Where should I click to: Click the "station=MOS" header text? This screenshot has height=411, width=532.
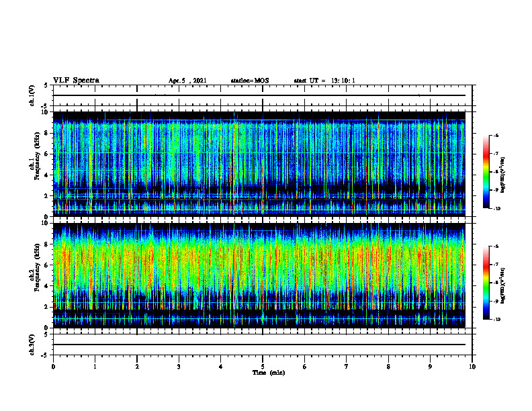(x=250, y=81)
